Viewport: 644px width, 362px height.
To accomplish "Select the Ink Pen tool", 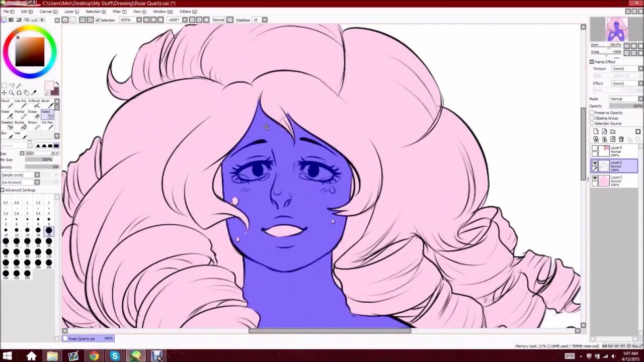I will coord(47,126).
